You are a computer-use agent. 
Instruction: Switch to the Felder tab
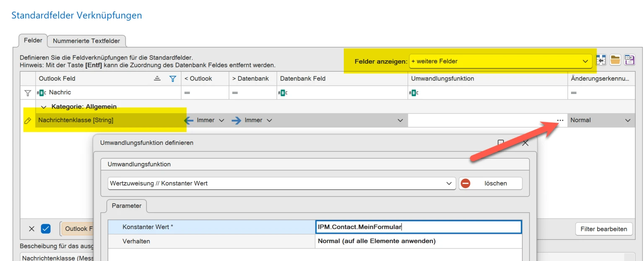[33, 41]
